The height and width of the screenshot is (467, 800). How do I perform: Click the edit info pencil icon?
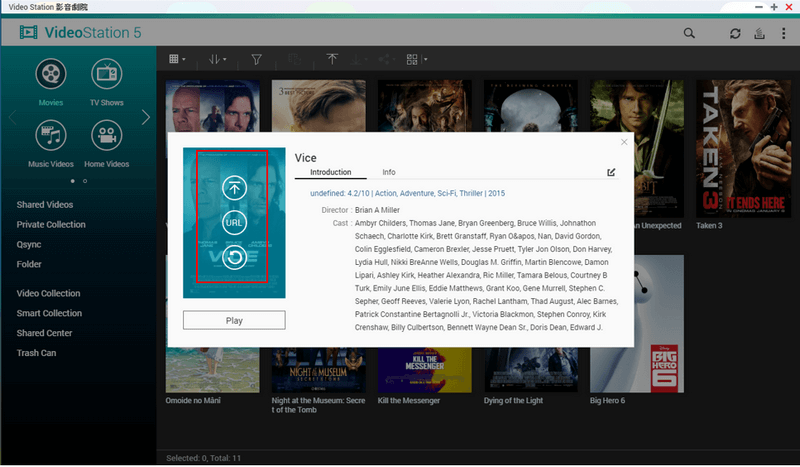point(611,173)
